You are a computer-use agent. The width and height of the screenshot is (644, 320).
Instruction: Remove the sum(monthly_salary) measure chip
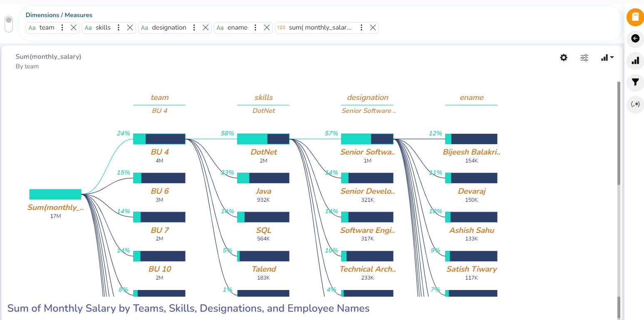click(x=373, y=27)
